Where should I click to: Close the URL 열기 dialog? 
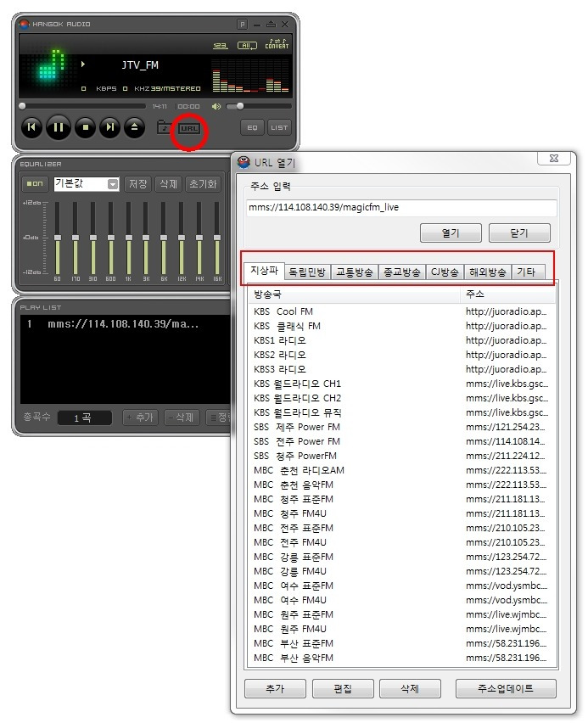(554, 158)
